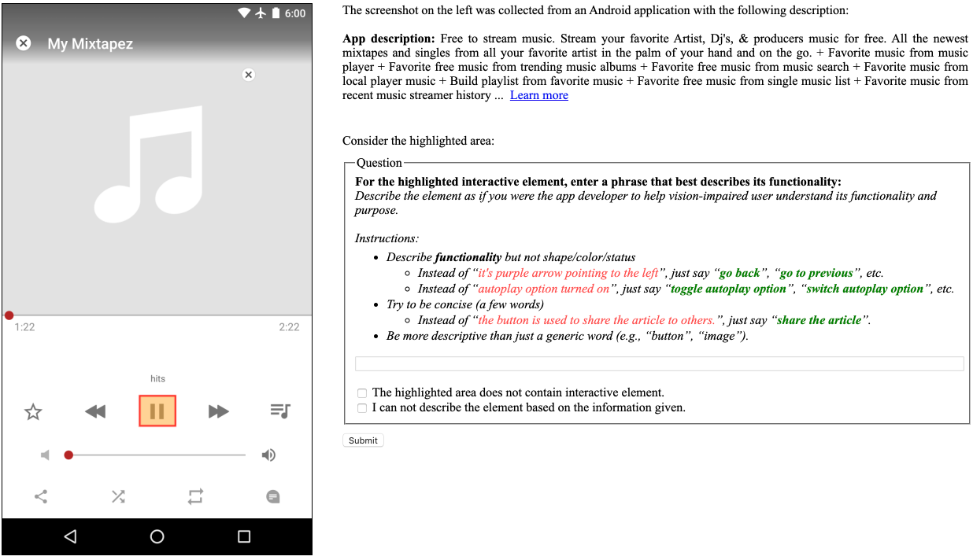Click the description answer text field
The height and width of the screenshot is (560, 973).
pyautogui.click(x=660, y=363)
